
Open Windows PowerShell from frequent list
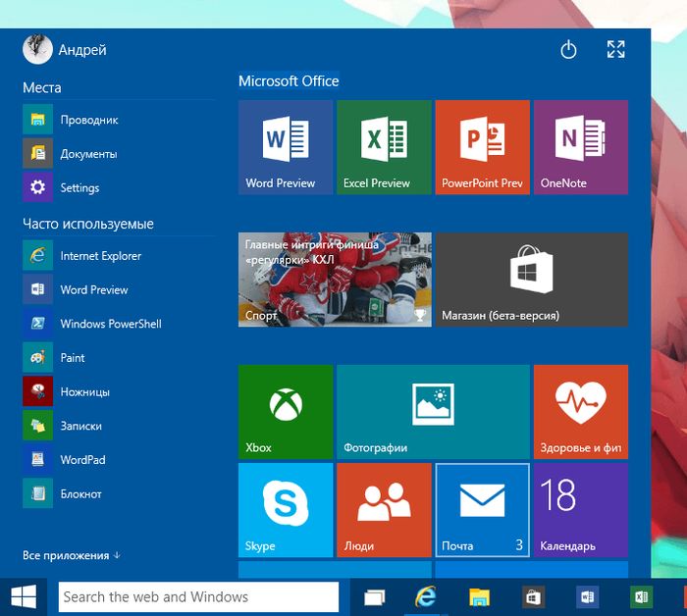pyautogui.click(x=119, y=324)
